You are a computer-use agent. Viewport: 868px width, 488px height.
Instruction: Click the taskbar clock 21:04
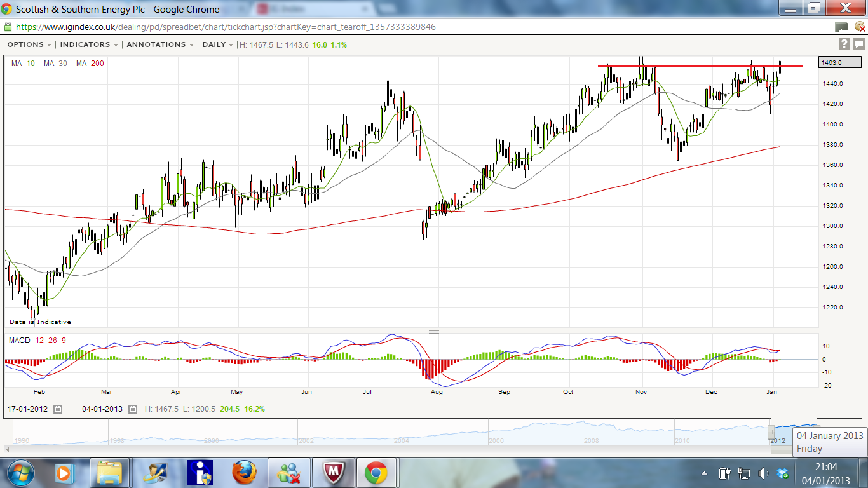click(825, 467)
